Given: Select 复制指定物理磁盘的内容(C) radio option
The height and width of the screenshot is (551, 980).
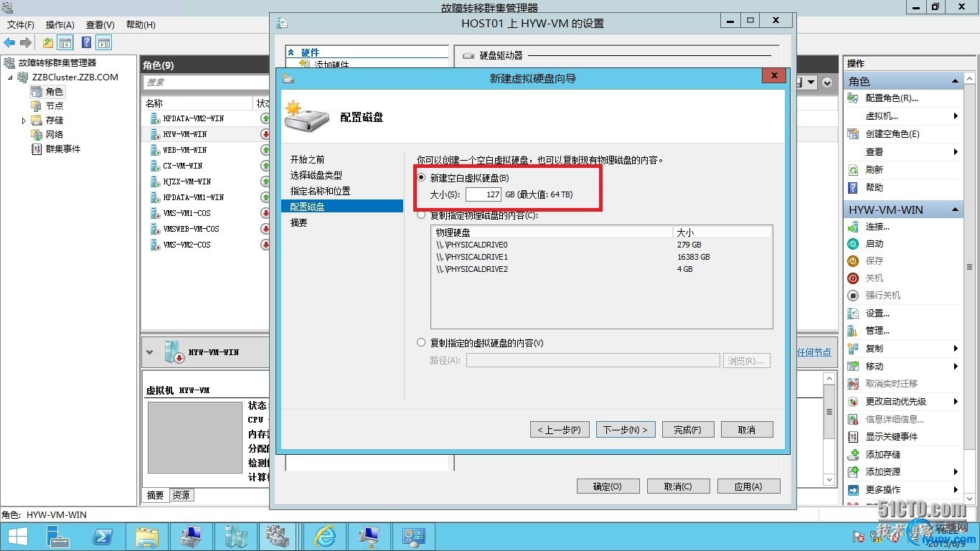Looking at the screenshot, I should pos(422,215).
